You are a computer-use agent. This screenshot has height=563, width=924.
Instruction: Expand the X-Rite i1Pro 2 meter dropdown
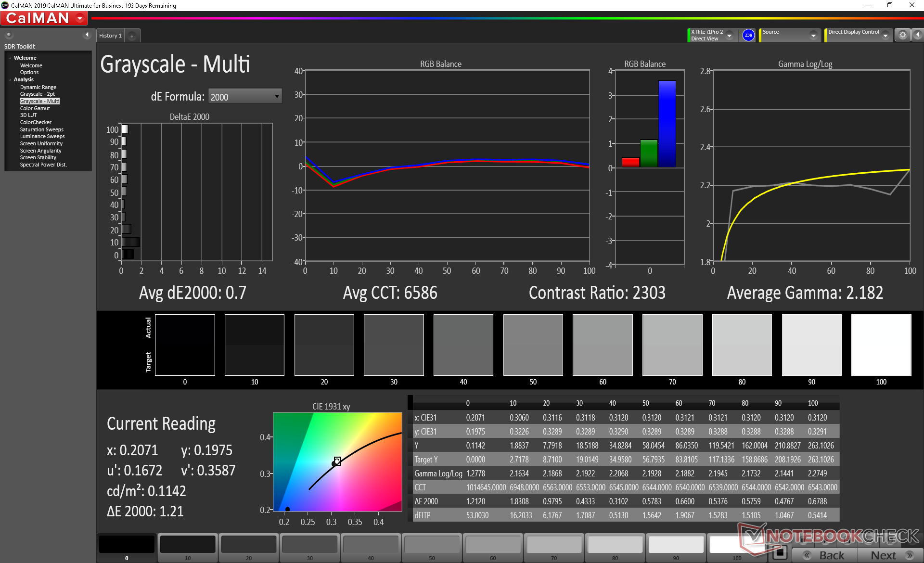click(730, 36)
